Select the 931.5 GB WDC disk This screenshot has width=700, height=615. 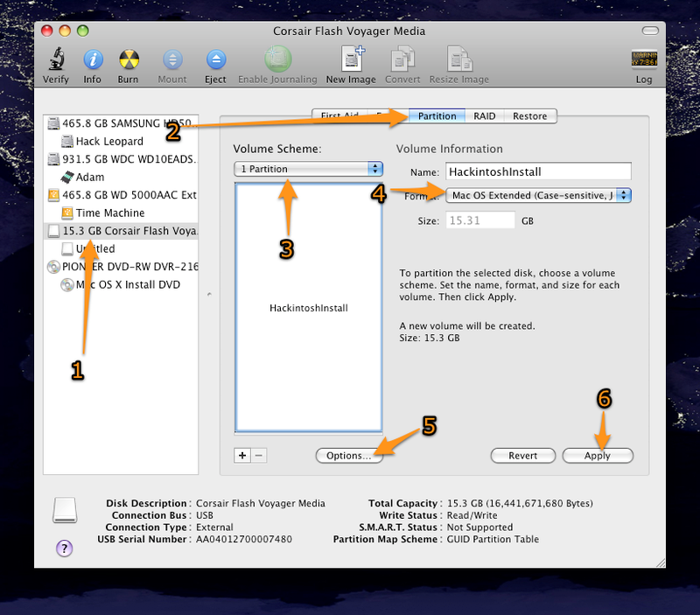pyautogui.click(x=121, y=159)
